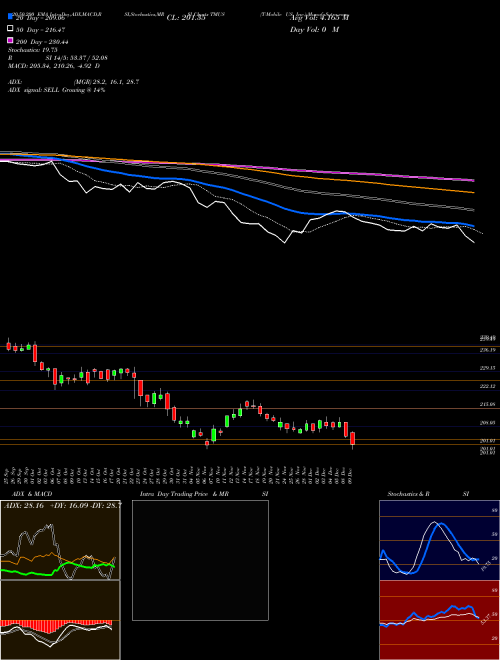Click the magenta 200 Day line end
This screenshot has width=500, height=660.
(473, 180)
